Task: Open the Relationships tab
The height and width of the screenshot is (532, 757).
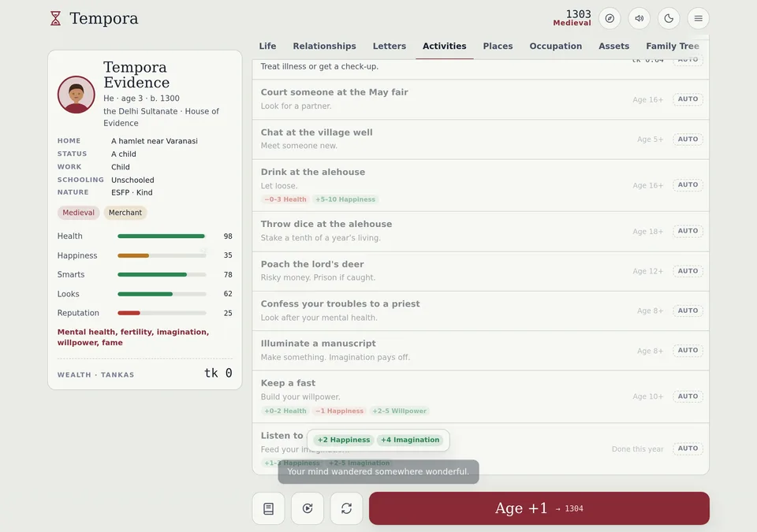Action: (x=324, y=47)
